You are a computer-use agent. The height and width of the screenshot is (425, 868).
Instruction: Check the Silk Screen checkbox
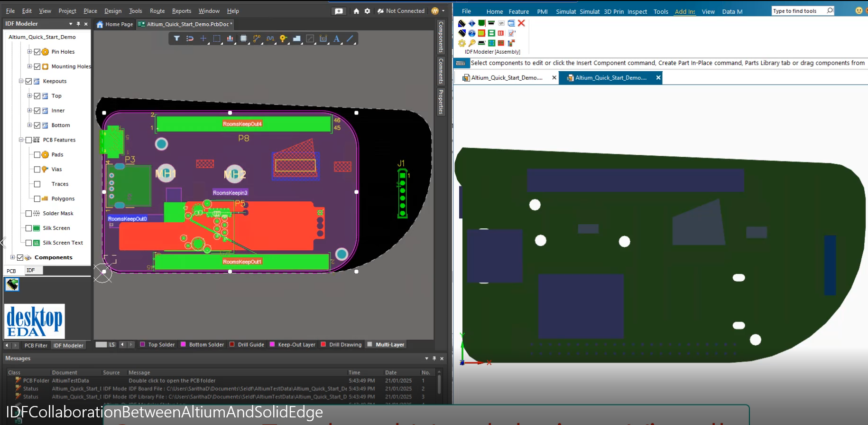coord(28,228)
